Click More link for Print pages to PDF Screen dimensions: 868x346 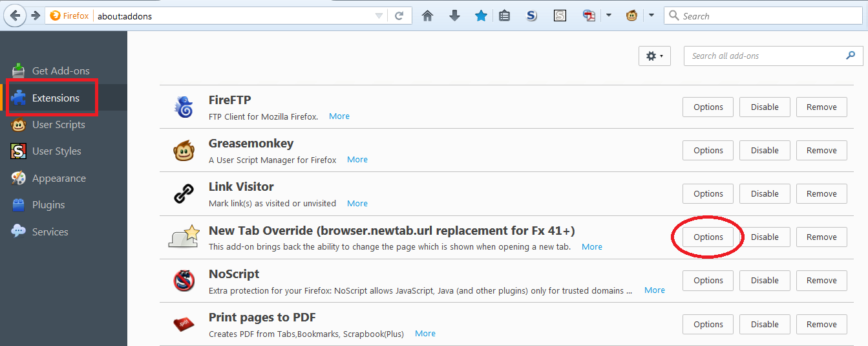425,334
